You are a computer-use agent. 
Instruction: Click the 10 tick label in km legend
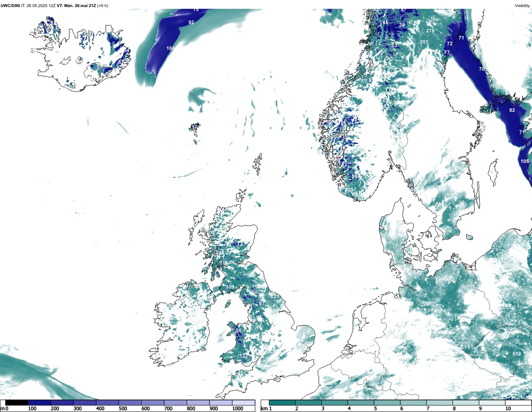coord(508,409)
